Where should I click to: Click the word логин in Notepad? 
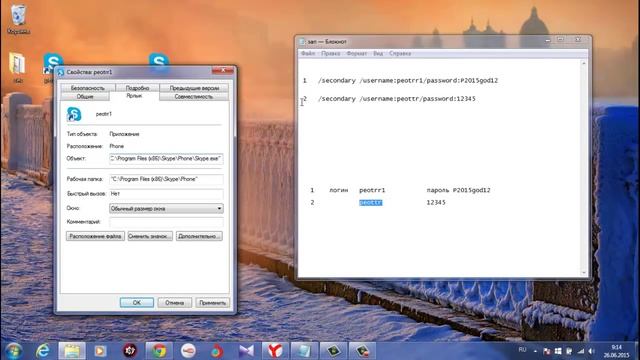point(339,190)
